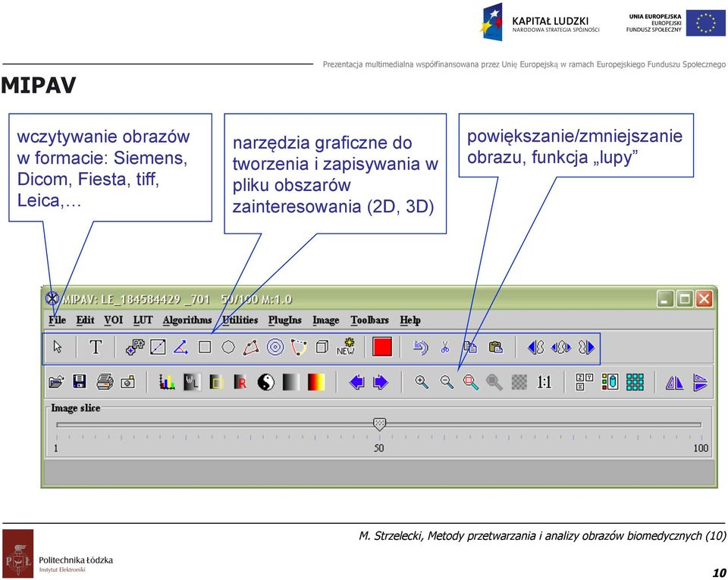Image resolution: width=728 pixels, height=580 pixels.
Task: Go to previous slice with left arrow
Action: (356, 382)
